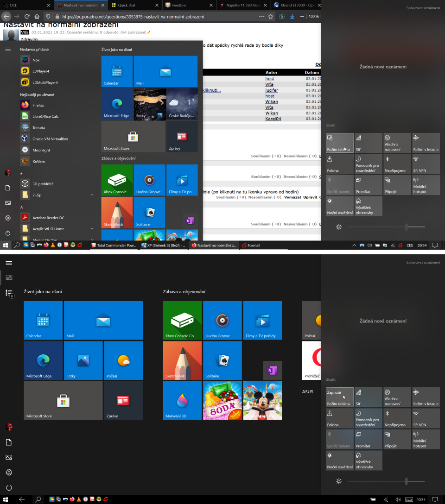Viewport: 445px width, 504px height.
Task: Open the Disney Mickey Mouse game tile
Action: pos(263,401)
